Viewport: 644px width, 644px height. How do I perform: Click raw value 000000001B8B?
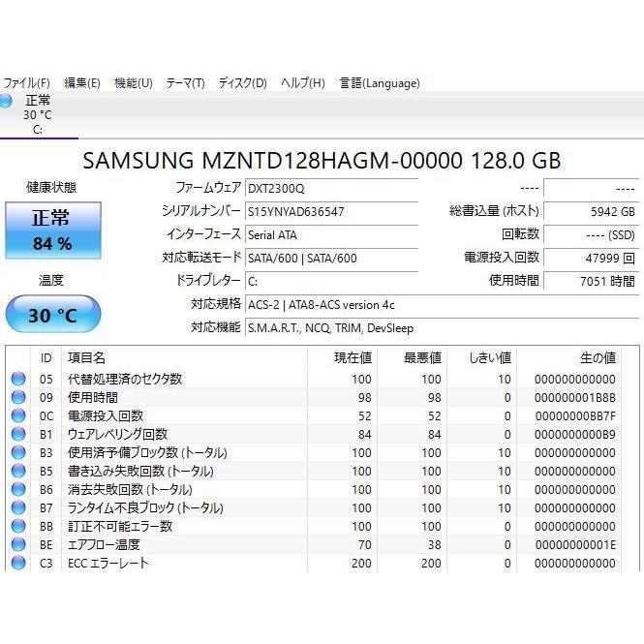coord(575,398)
